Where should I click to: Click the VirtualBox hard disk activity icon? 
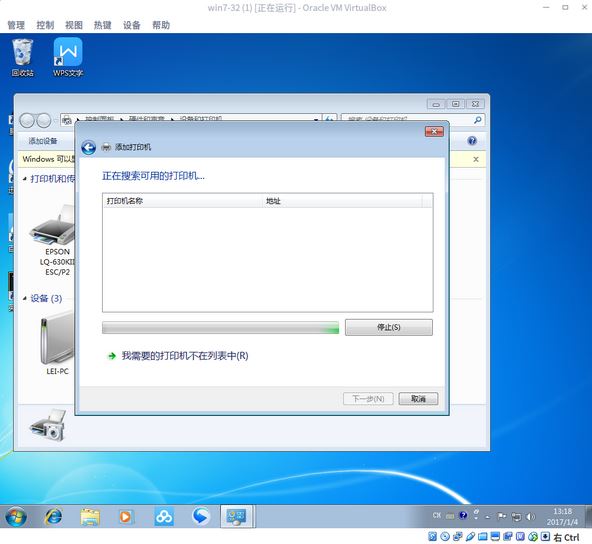[x=432, y=536]
